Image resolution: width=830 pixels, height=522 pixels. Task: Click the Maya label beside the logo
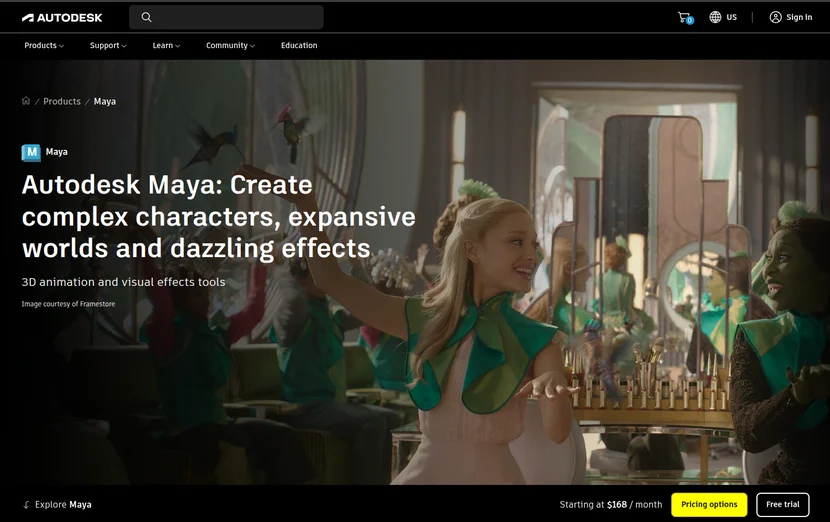57,152
